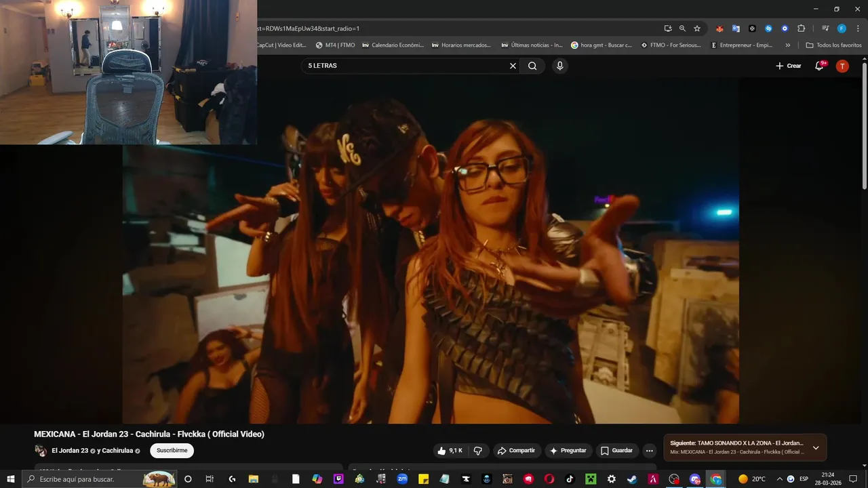The image size is (868, 488).
Task: Open weather widget showing 20°C
Action: 752,479
